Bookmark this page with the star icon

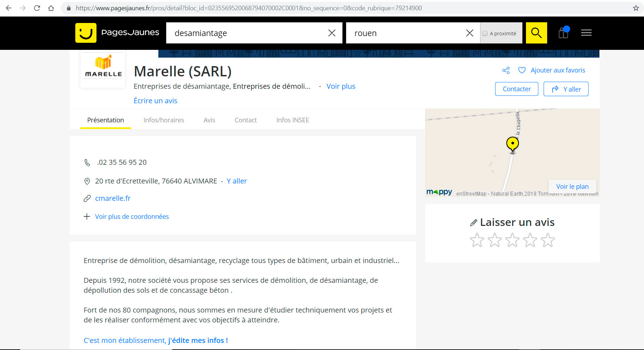pos(636,8)
